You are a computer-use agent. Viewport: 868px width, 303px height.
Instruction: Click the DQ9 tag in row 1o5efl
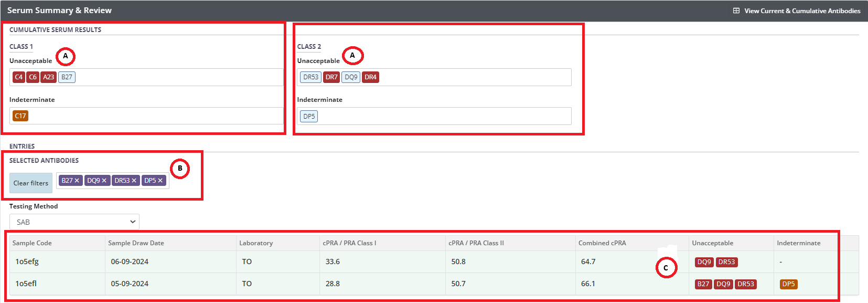click(723, 284)
